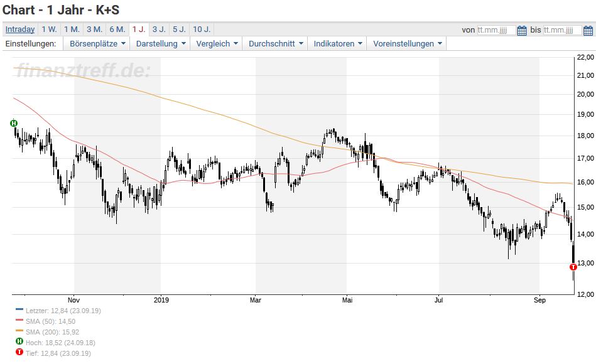Open the Indikatoren dropdown
Screen dimensions: 596x364
click(337, 44)
